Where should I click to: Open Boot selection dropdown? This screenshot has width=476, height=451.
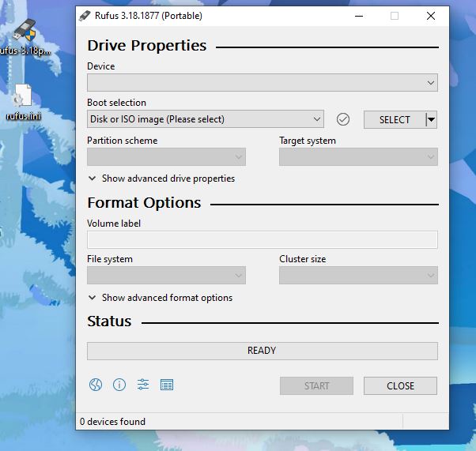click(x=206, y=119)
